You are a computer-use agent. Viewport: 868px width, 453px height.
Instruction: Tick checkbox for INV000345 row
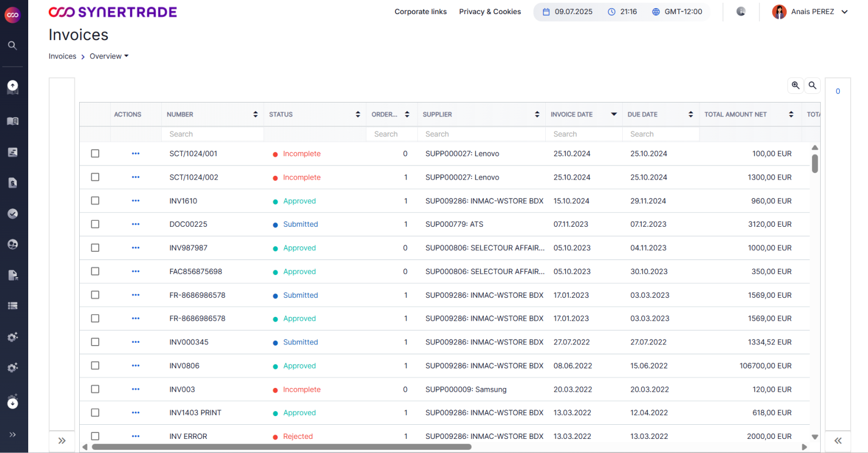click(95, 342)
